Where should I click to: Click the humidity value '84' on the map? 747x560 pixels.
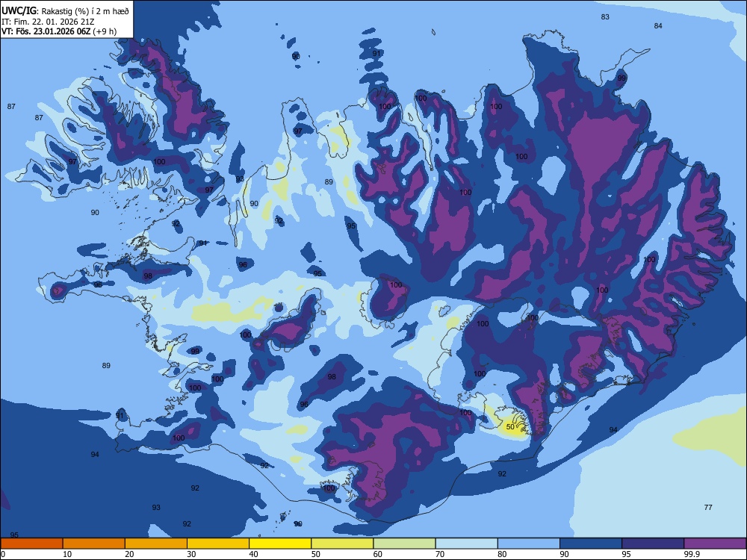(x=658, y=25)
